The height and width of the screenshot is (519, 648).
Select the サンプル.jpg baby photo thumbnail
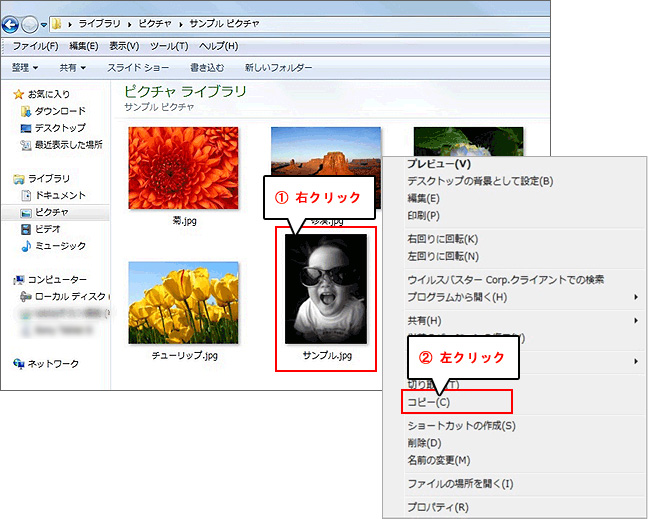coord(327,290)
